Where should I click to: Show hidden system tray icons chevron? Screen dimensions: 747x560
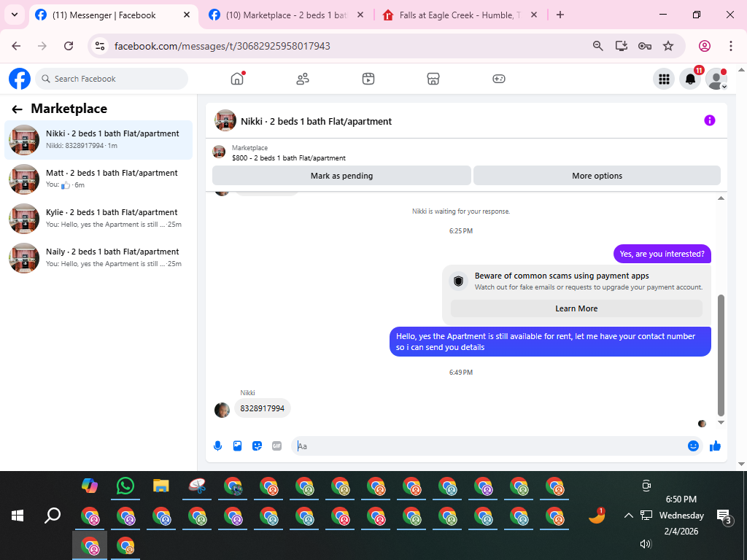(628, 516)
